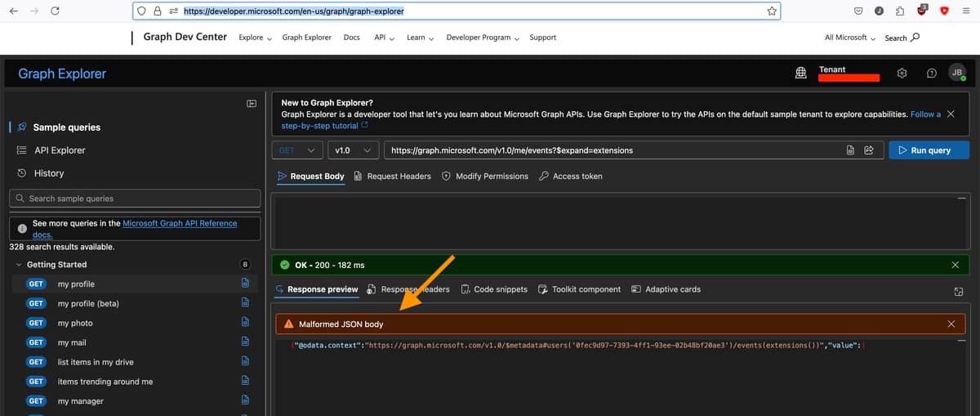
Task: Open the Docs link in the header
Action: pos(351,38)
